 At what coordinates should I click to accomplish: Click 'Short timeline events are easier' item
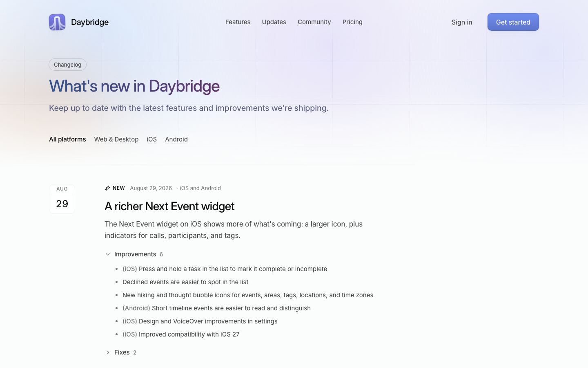point(216,308)
